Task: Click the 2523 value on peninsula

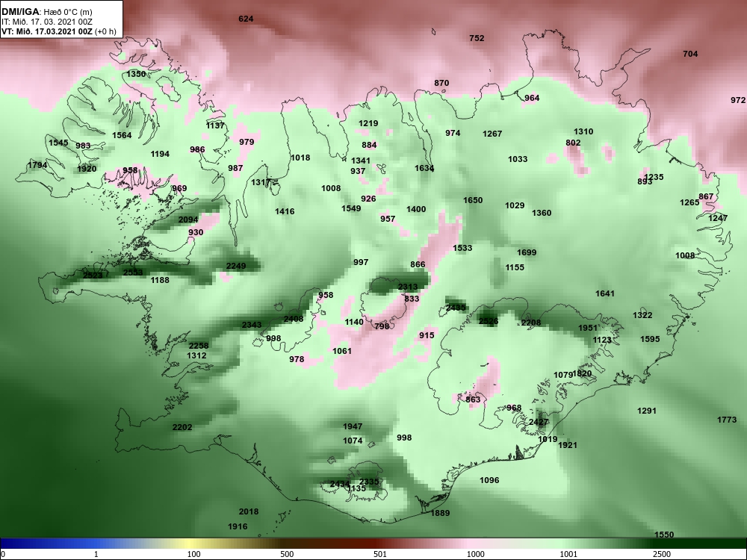Action: (x=93, y=276)
